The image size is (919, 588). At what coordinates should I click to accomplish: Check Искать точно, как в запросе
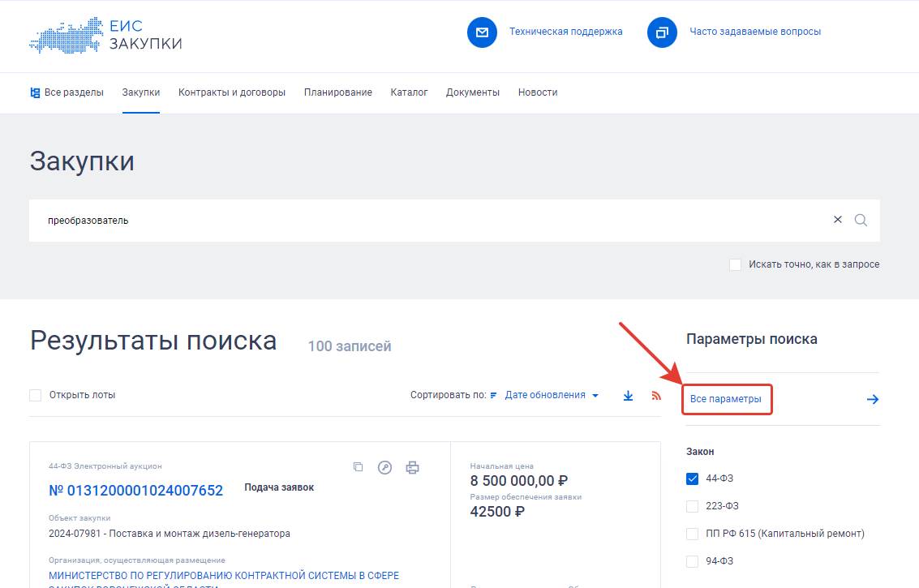[735, 264]
